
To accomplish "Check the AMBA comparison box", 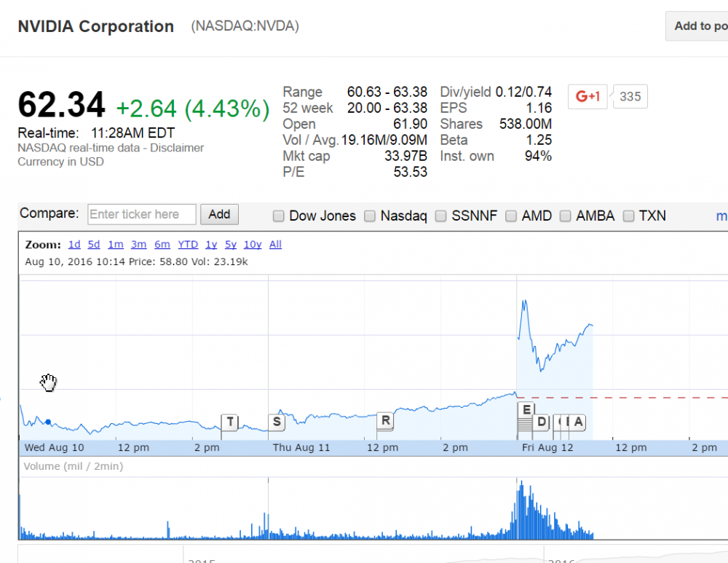I will [565, 216].
